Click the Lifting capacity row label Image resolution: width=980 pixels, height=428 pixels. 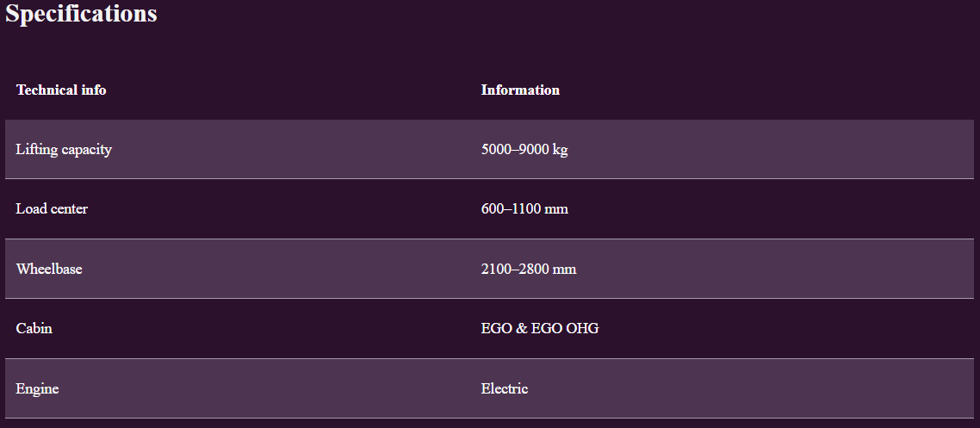tap(64, 149)
